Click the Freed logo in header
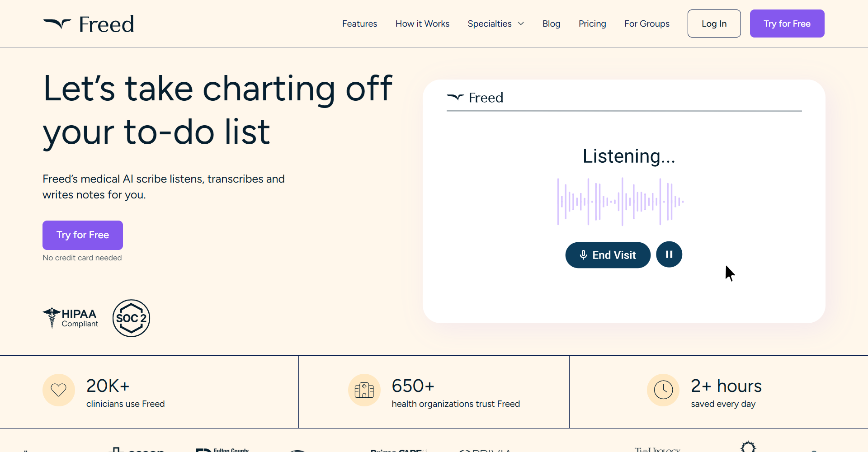Viewport: 868px width, 452px height. (x=89, y=24)
